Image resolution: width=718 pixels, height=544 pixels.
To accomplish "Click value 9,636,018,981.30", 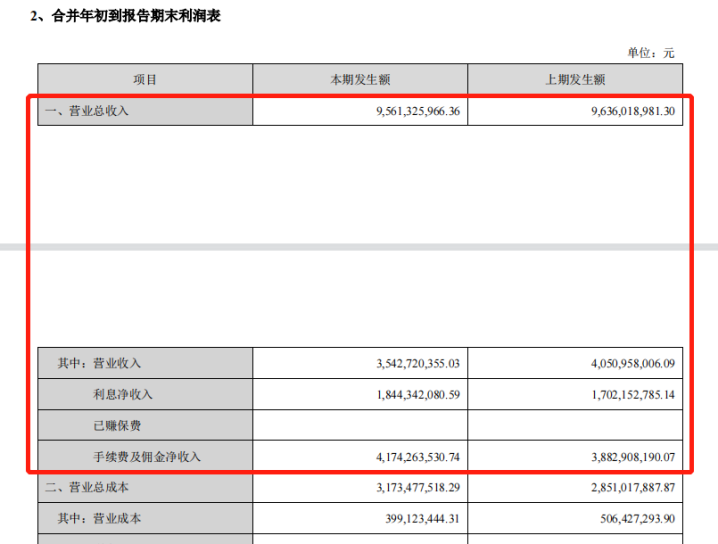I will click(633, 111).
